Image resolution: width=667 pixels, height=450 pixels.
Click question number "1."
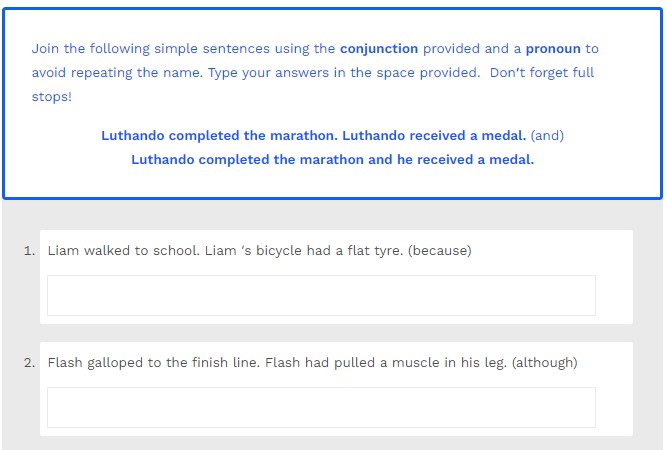coord(30,250)
